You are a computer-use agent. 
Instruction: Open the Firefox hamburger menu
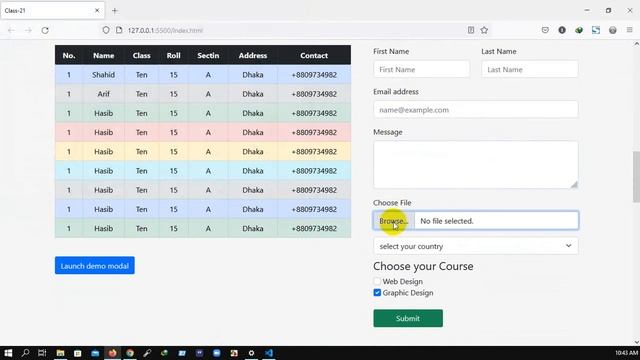629,30
